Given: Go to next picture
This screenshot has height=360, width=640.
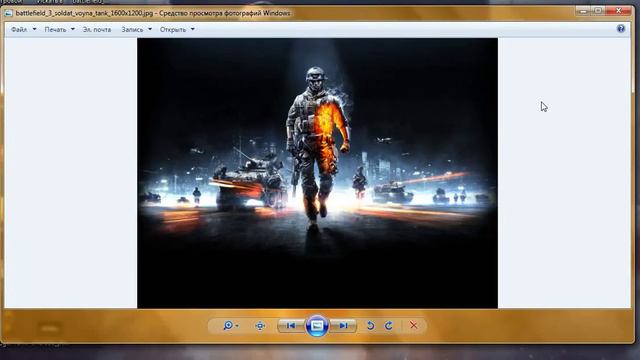Looking at the screenshot, I should tap(343, 326).
